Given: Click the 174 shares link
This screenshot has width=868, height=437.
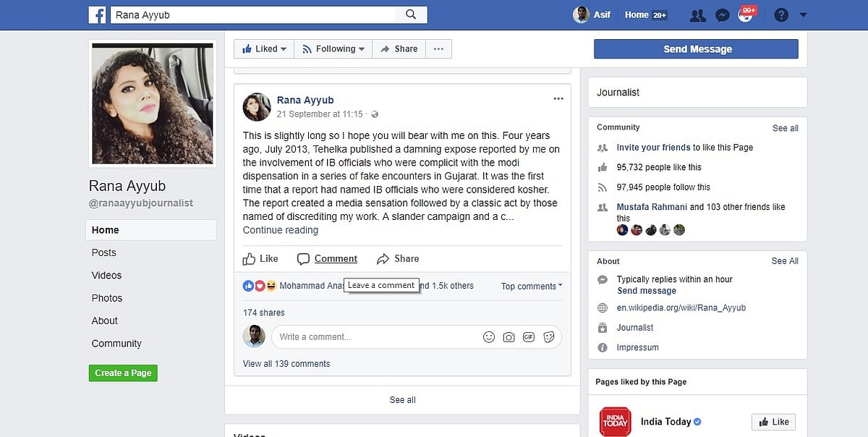Looking at the screenshot, I should pyautogui.click(x=264, y=313).
